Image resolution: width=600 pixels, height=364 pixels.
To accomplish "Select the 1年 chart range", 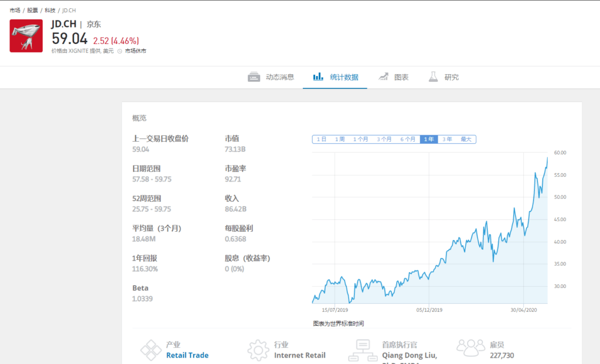I will coord(428,139).
